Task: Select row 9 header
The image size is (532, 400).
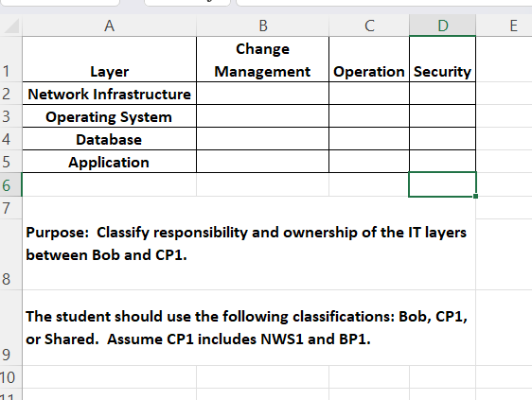Action: coord(10,327)
